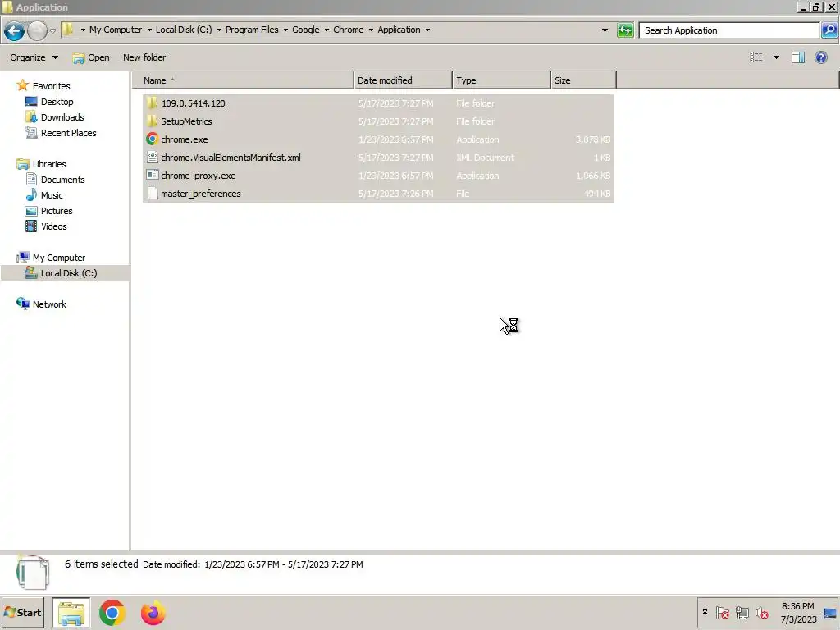Select the chrome.VisualElementsManifest.xml file icon

152,157
